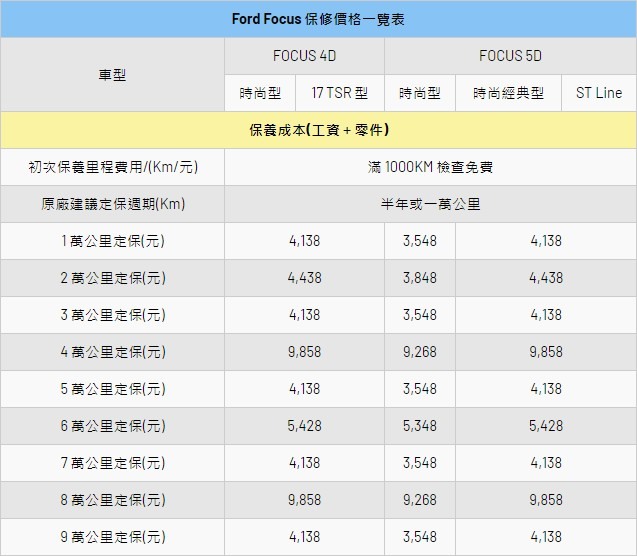Click FOCUS 4D price in 7 萬公里 row
Image resolution: width=637 pixels, height=556 pixels.
[x=304, y=463]
